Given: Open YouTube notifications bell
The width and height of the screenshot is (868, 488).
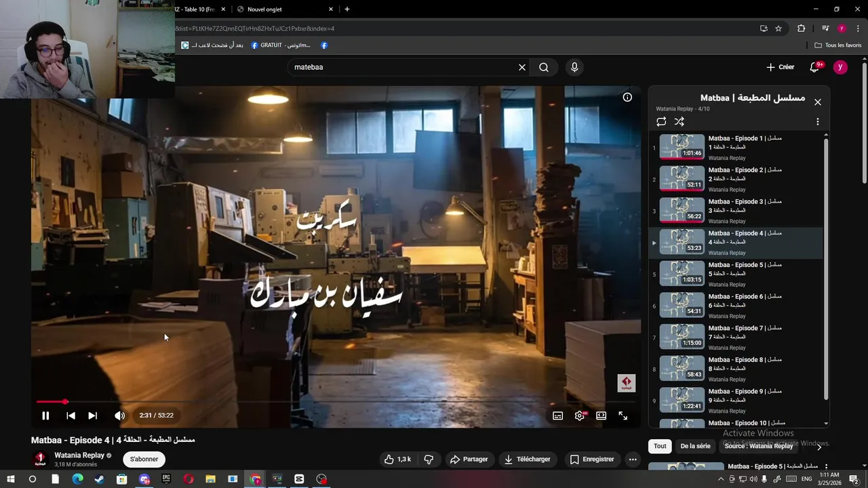Looking at the screenshot, I should click(x=815, y=67).
